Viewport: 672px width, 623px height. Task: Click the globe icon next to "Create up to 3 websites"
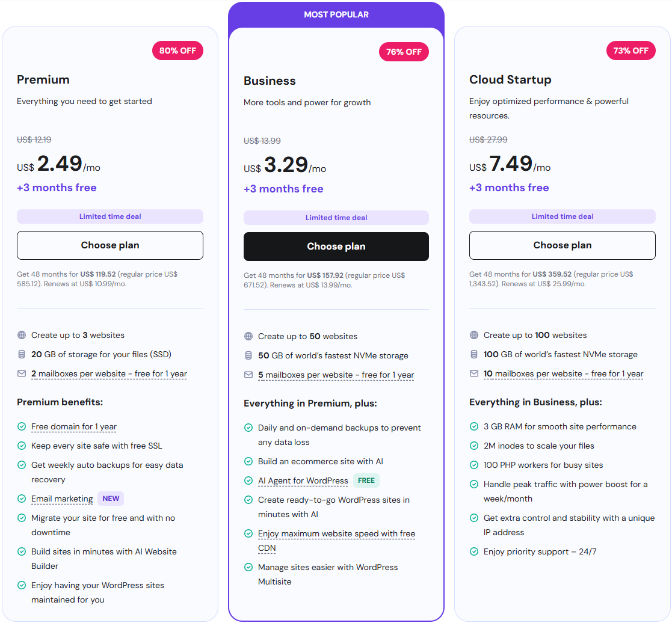click(22, 335)
